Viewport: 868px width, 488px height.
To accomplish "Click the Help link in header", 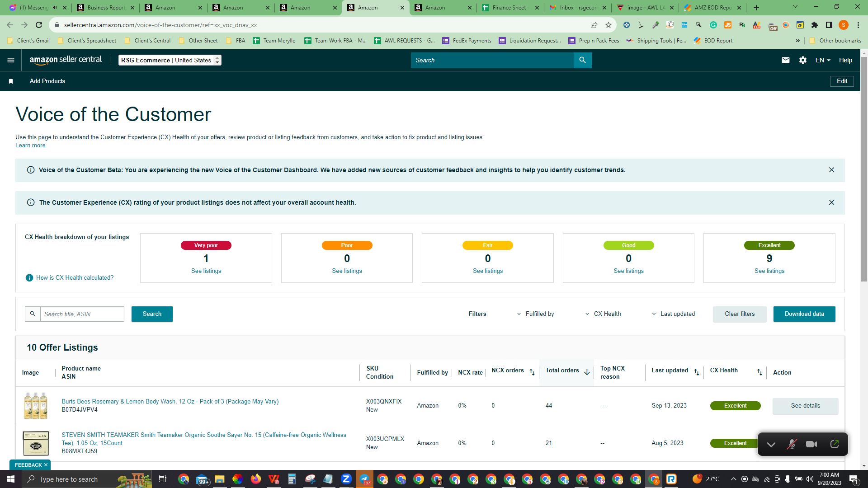I will (845, 60).
